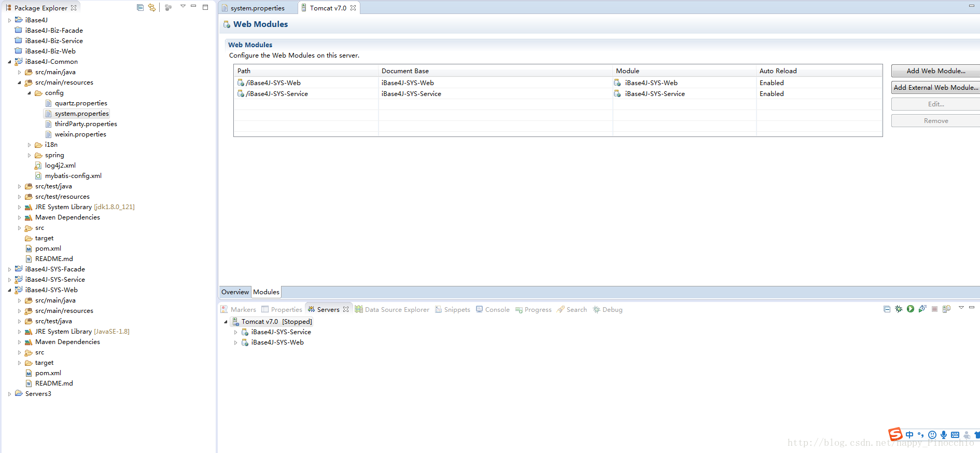Open the Data Source Explorer tab
980x453 pixels.
tap(392, 310)
